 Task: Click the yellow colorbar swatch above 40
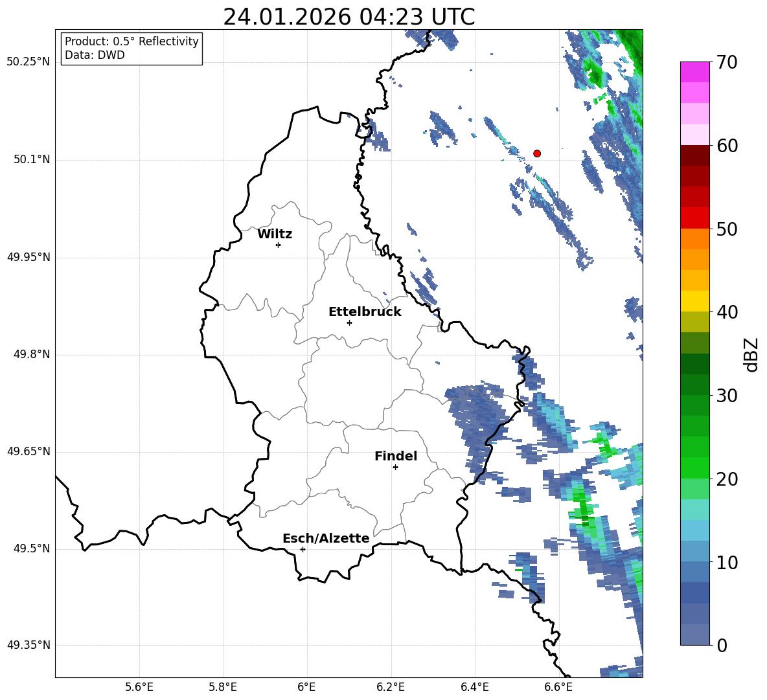click(x=694, y=301)
